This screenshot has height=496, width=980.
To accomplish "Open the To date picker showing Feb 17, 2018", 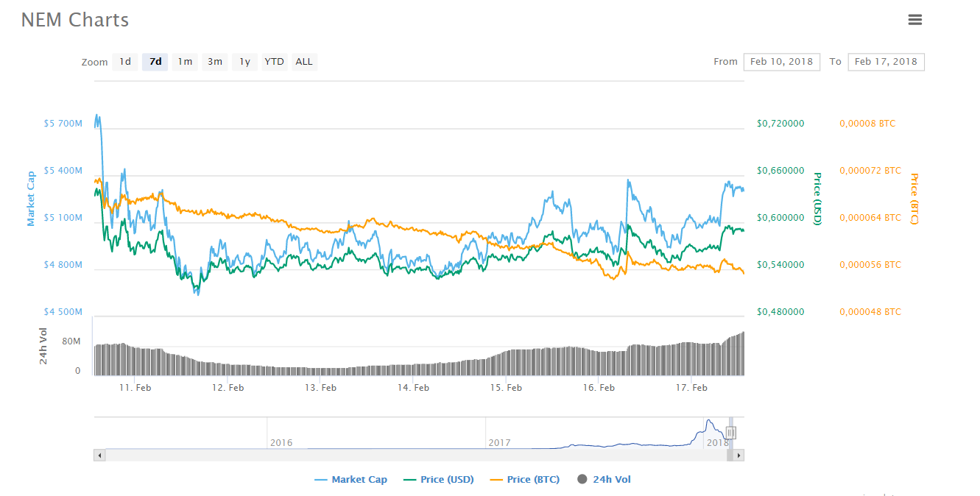I will click(x=886, y=62).
